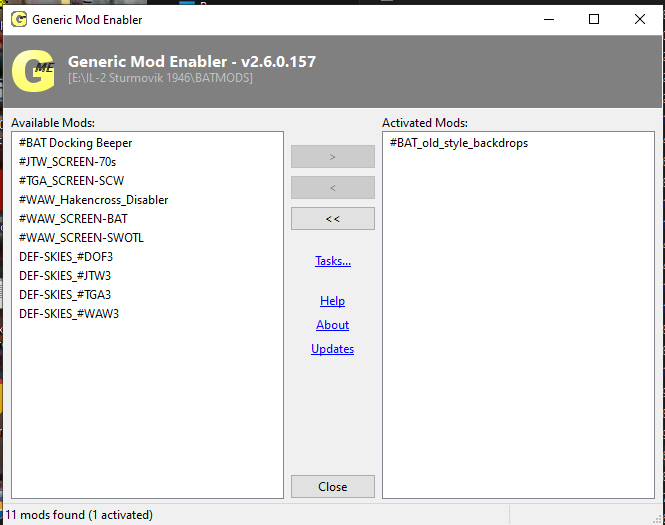Select #TGA_SCREEN-SCW mod
The width and height of the screenshot is (665, 525).
(71, 181)
